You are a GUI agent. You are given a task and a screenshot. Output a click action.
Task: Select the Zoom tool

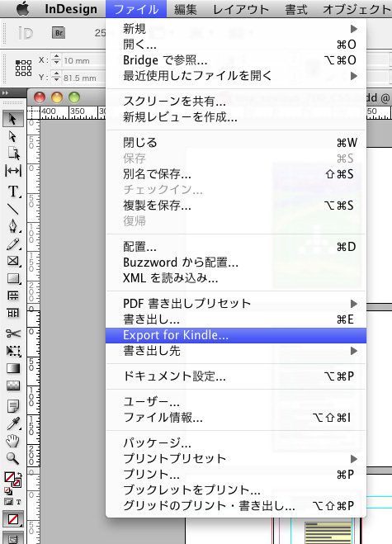coord(13,459)
